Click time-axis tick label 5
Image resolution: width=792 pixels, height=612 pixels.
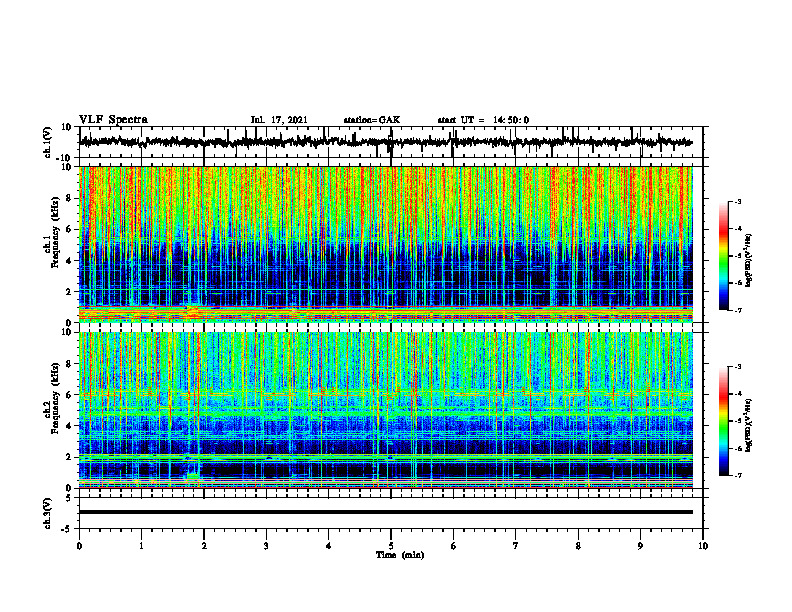[x=391, y=546]
